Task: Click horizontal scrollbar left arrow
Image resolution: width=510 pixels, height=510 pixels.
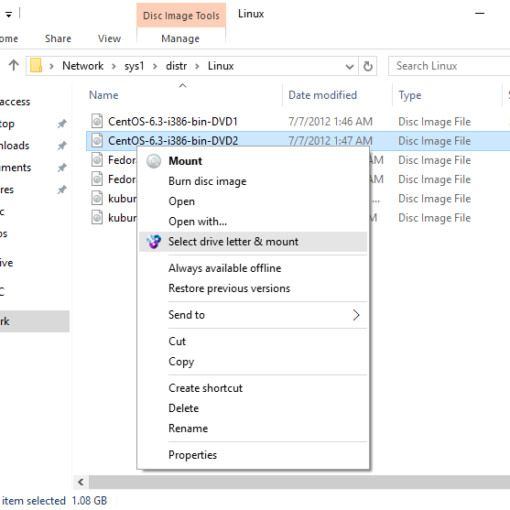Action: coord(81,482)
